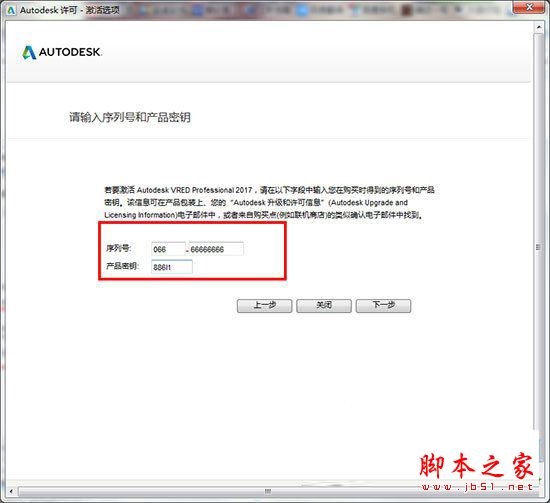Click the 关闭 (Close) button

pos(324,306)
